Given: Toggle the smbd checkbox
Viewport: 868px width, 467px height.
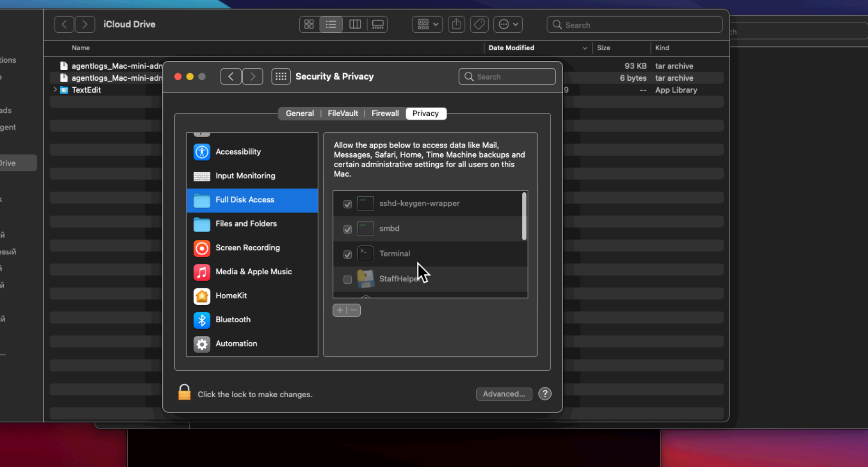Looking at the screenshot, I should pyautogui.click(x=348, y=229).
